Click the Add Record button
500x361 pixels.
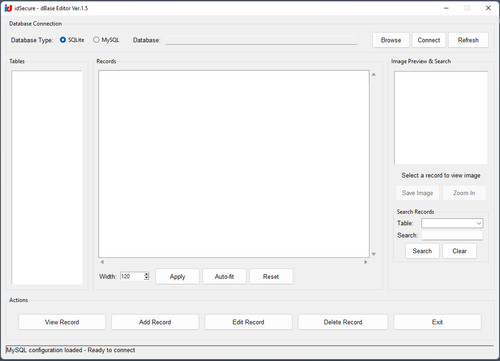pyautogui.click(x=155, y=322)
